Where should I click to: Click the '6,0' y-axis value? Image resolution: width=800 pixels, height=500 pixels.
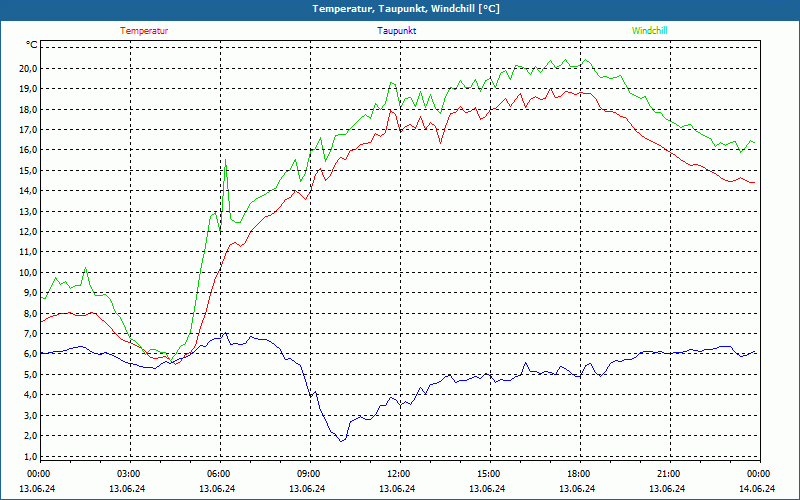[31, 354]
